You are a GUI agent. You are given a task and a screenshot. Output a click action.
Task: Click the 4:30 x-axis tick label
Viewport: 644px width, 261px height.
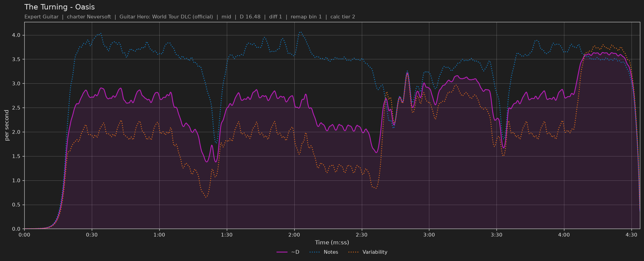(x=632, y=235)
